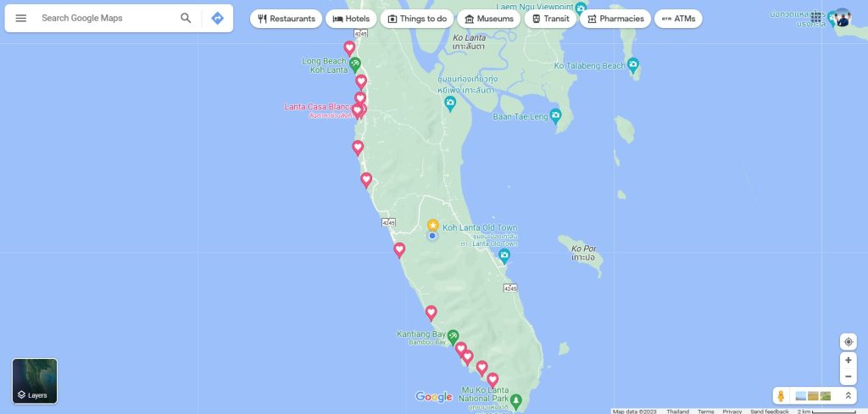Zoom in with the plus button
This screenshot has width=868, height=414.
tap(848, 361)
